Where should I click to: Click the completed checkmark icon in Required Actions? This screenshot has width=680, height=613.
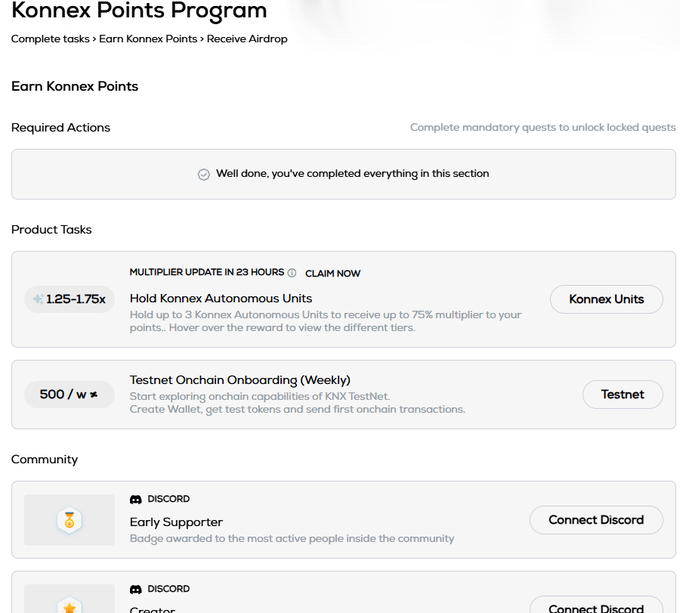(x=203, y=174)
